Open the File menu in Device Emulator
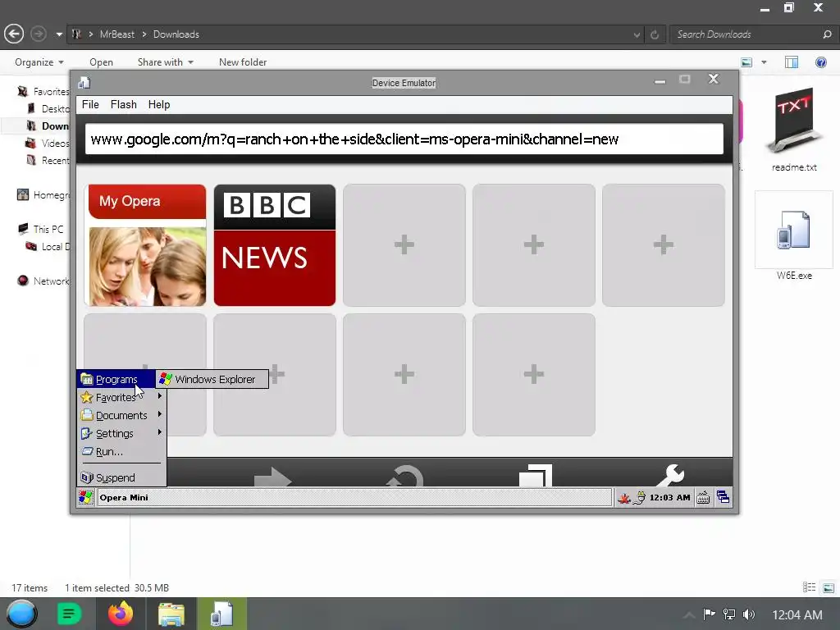 click(x=90, y=104)
